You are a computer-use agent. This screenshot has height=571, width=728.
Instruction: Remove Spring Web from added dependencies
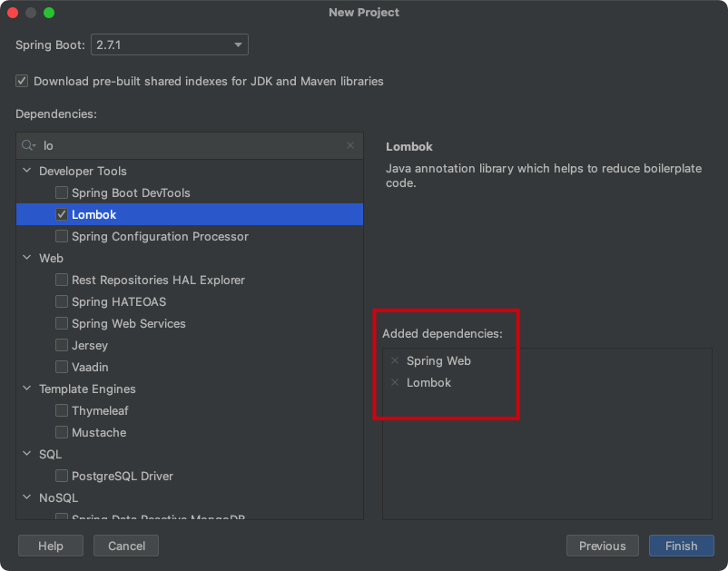(x=395, y=360)
